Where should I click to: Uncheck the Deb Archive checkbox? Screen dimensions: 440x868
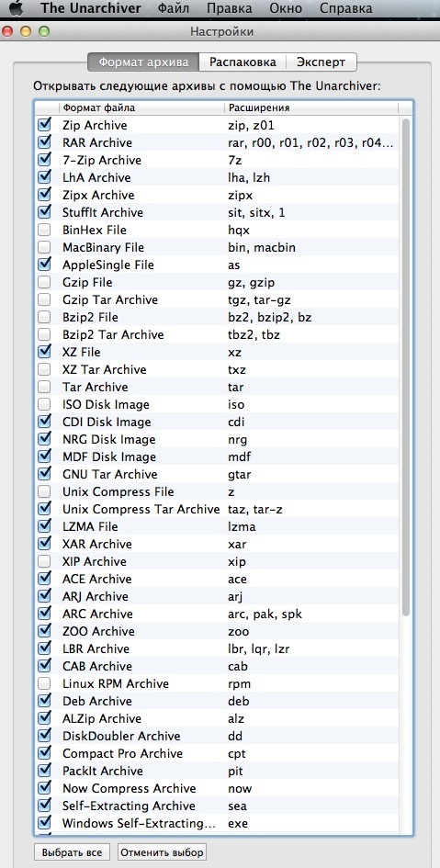pos(44,701)
